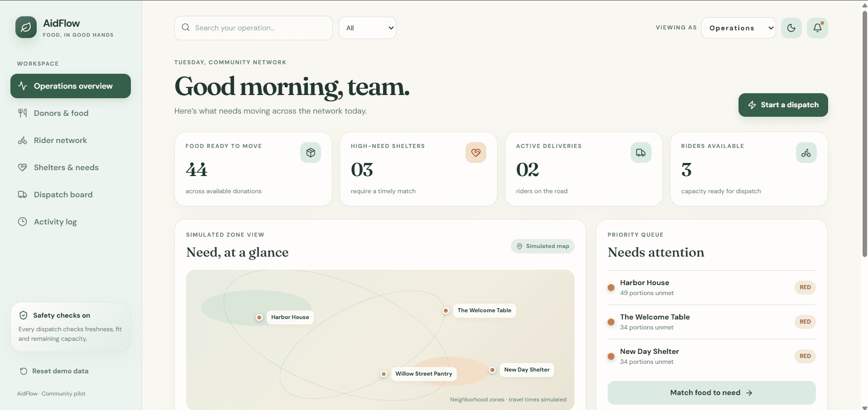Click The Welcome Table map label
Image resolution: width=868 pixels, height=410 pixels.
pyautogui.click(x=484, y=310)
